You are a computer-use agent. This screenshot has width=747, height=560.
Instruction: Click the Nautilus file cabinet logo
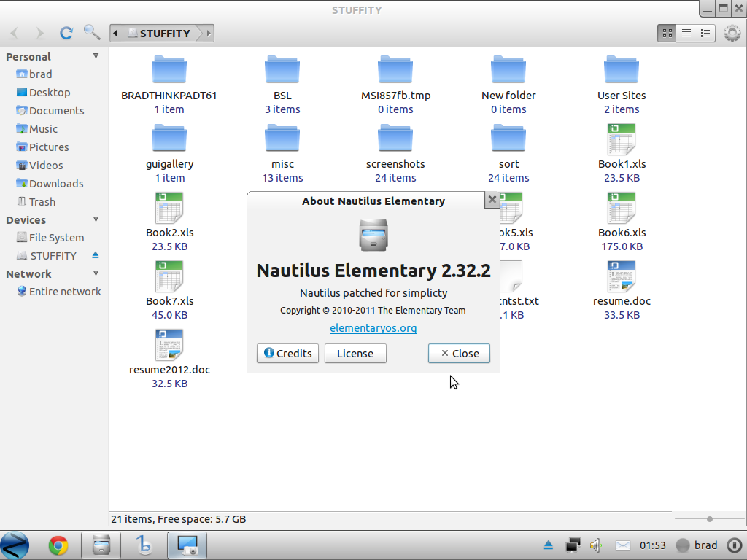tap(373, 235)
